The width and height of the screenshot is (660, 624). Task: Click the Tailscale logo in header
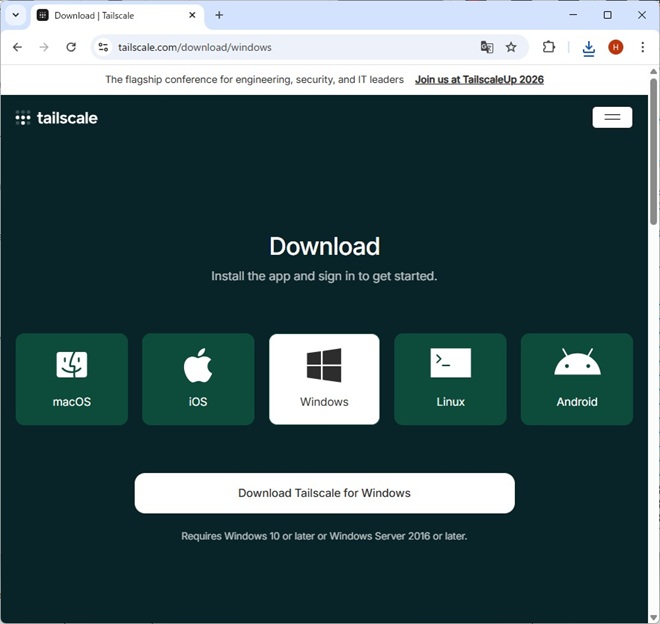(57, 118)
